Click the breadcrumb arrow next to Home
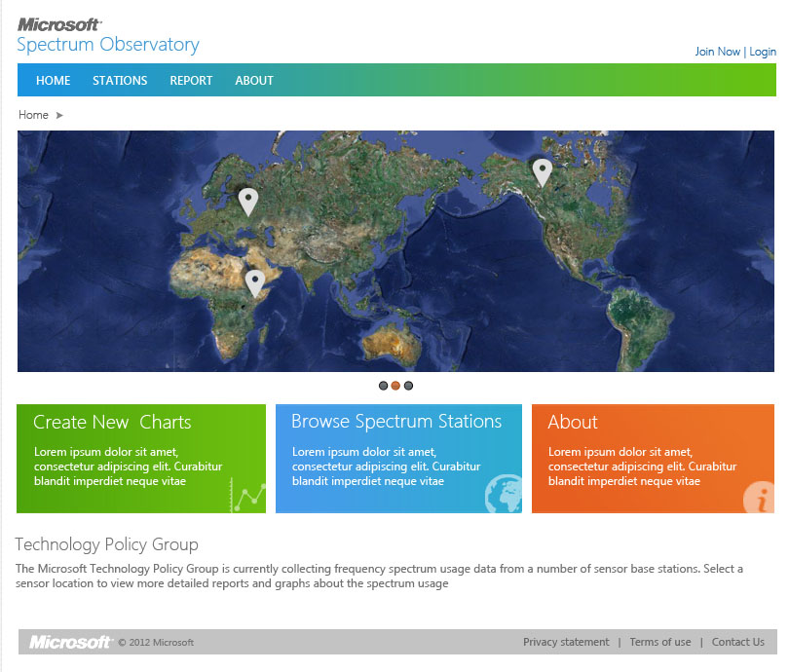The width and height of the screenshot is (789, 672). (x=59, y=115)
